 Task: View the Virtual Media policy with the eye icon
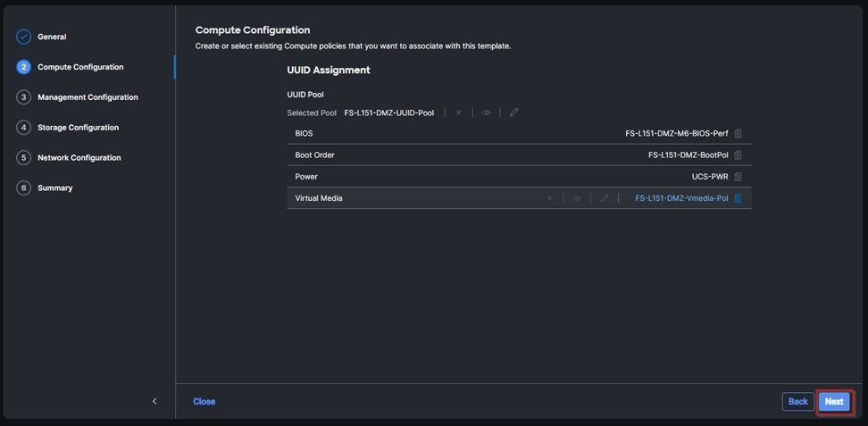(x=577, y=198)
